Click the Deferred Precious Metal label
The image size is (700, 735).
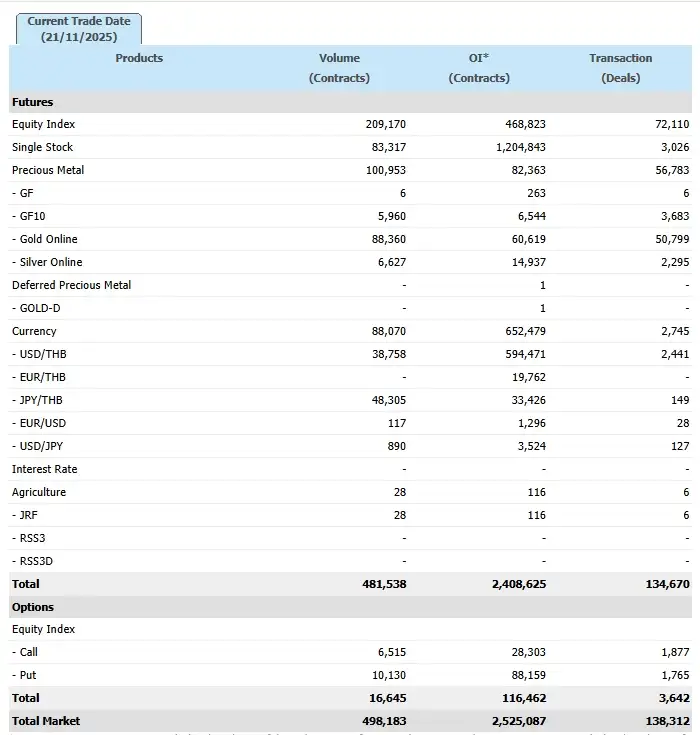pos(71,285)
